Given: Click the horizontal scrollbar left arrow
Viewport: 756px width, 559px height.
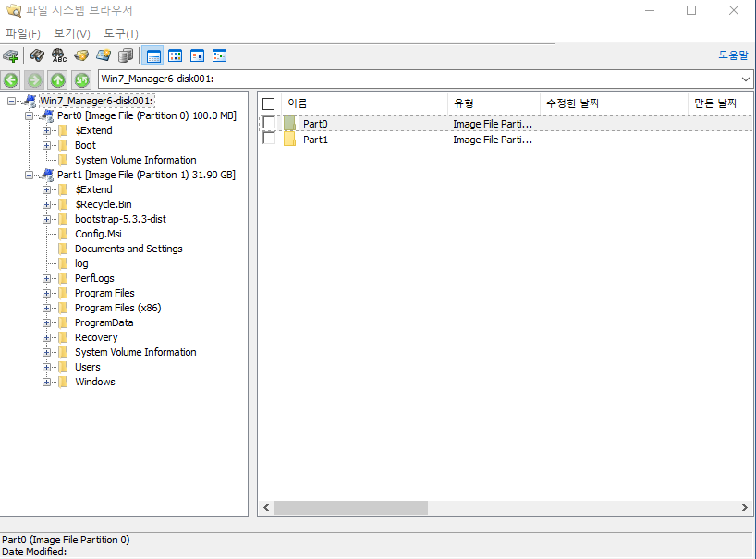Looking at the screenshot, I should pyautogui.click(x=266, y=507).
